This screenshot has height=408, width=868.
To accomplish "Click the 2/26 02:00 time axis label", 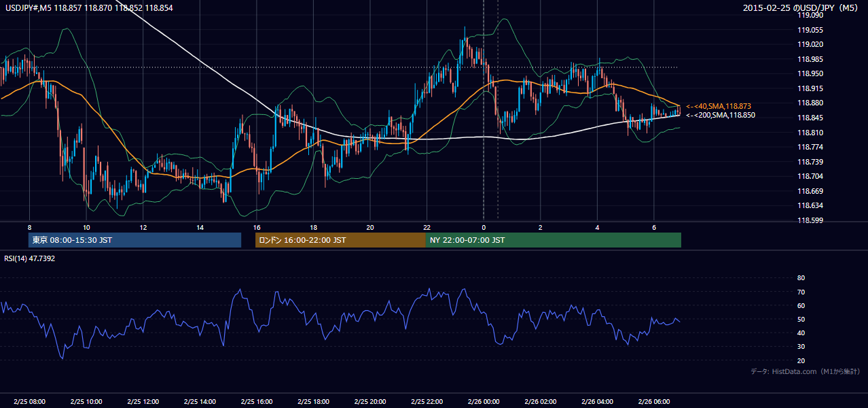I will tap(541, 402).
